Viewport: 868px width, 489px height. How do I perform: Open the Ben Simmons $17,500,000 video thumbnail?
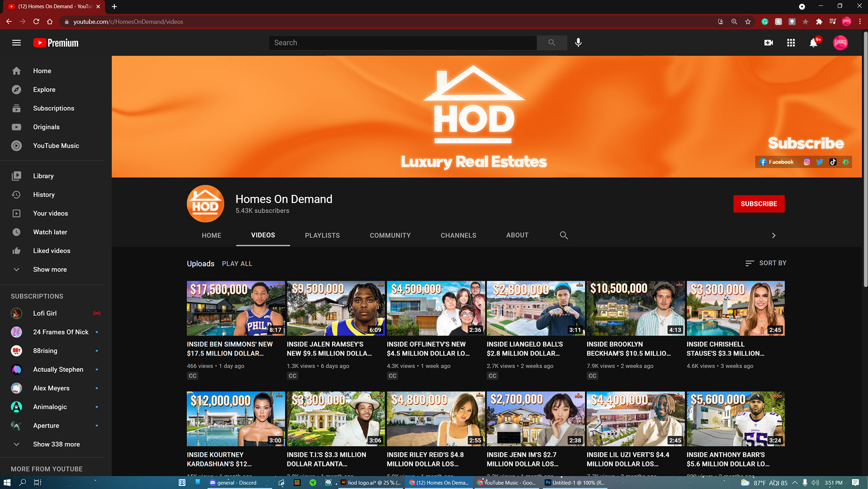[x=236, y=308]
